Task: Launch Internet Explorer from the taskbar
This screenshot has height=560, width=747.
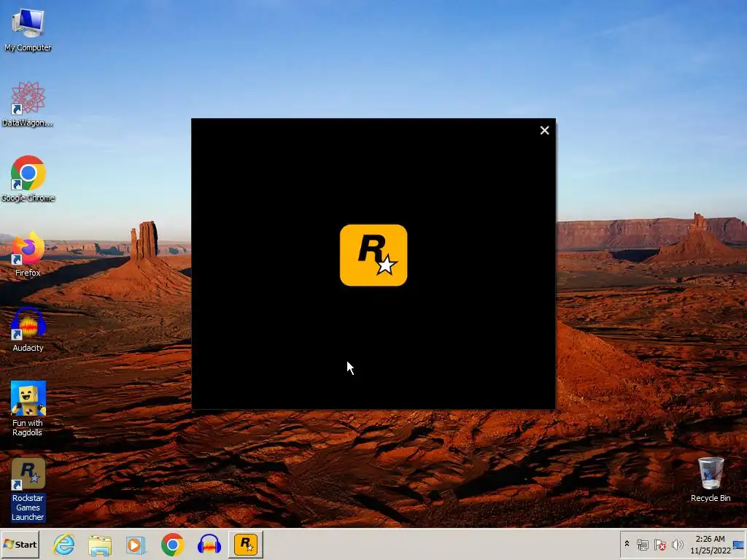Action: coord(64,544)
